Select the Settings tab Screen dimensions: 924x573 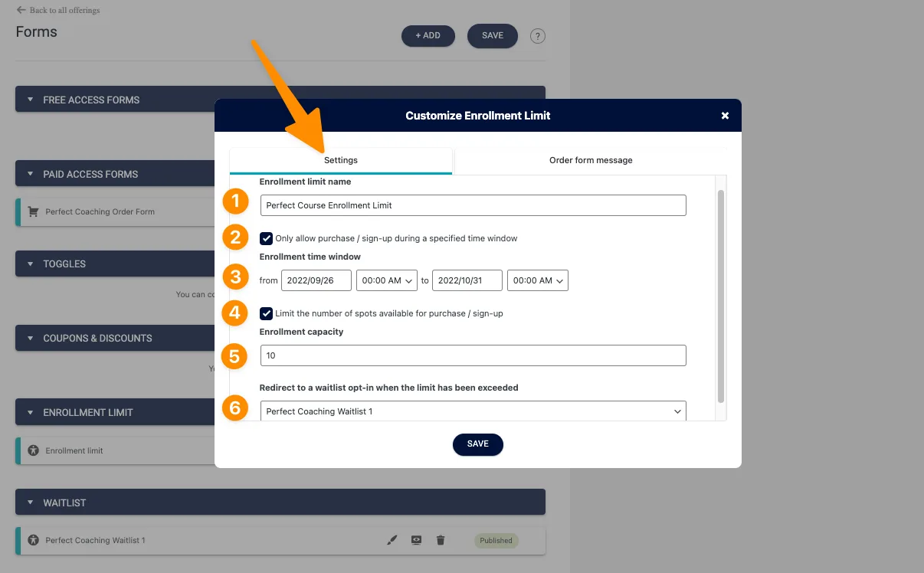341,160
